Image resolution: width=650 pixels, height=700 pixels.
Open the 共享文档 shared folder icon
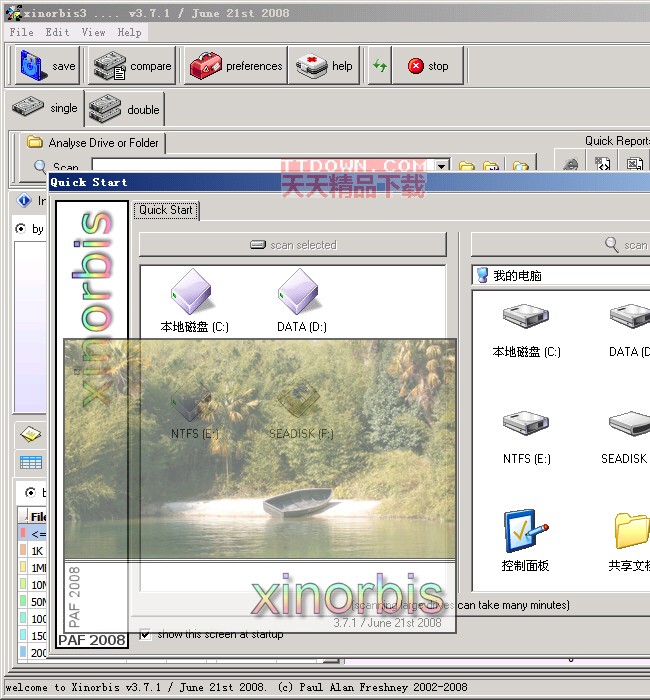[x=630, y=540]
